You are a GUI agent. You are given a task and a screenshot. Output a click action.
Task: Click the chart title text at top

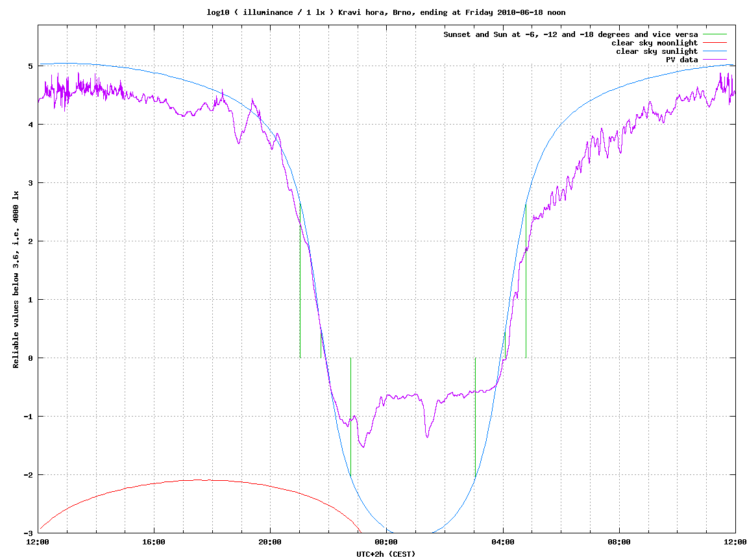(x=386, y=12)
